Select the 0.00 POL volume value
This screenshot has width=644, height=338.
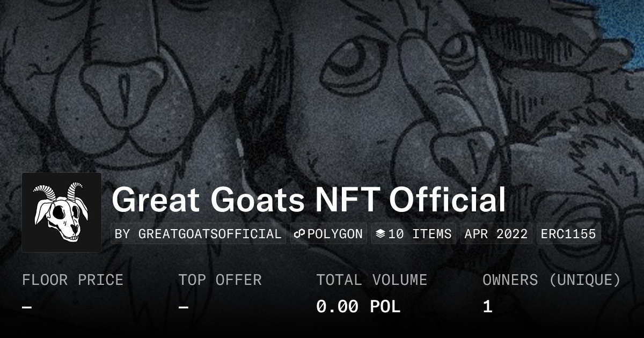click(358, 307)
